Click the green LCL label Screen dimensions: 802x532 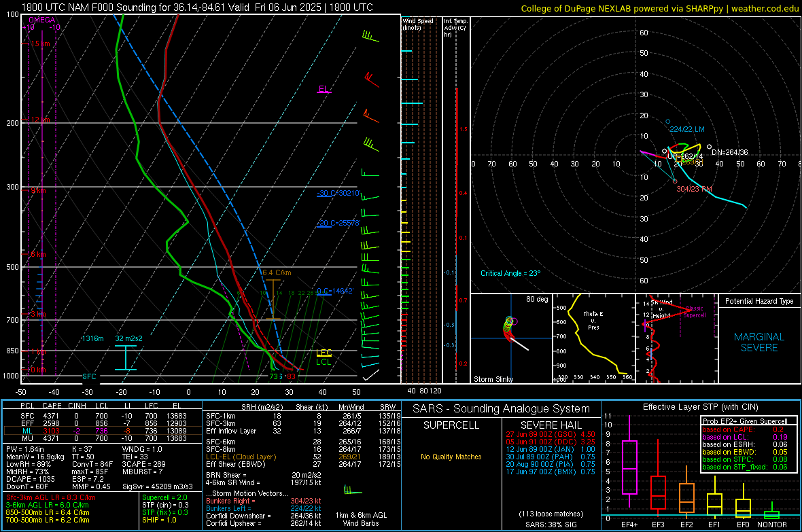tap(324, 361)
